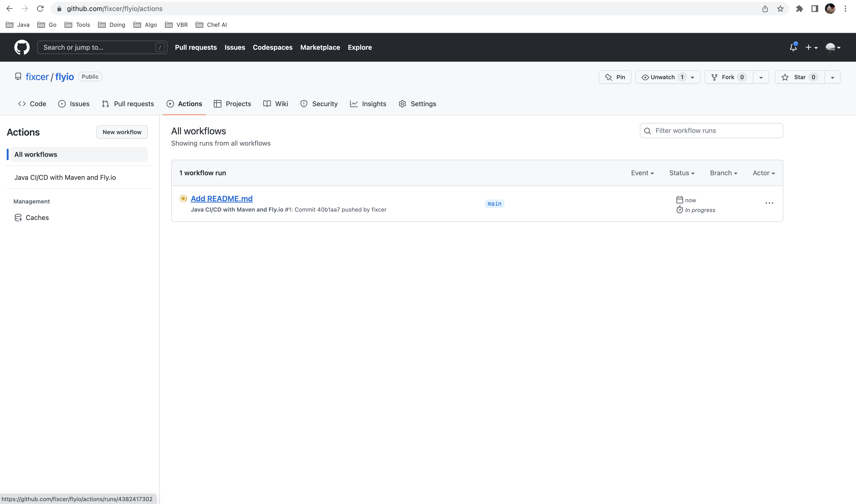Open the Branch filter dropdown
The width and height of the screenshot is (856, 504).
point(724,173)
